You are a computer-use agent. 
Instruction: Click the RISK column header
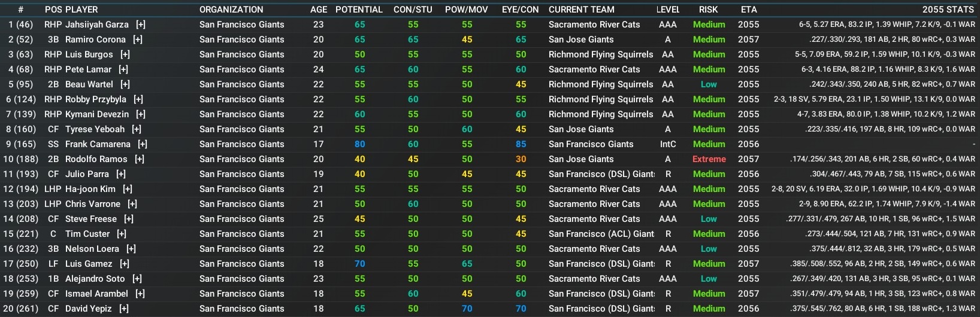[x=709, y=10]
